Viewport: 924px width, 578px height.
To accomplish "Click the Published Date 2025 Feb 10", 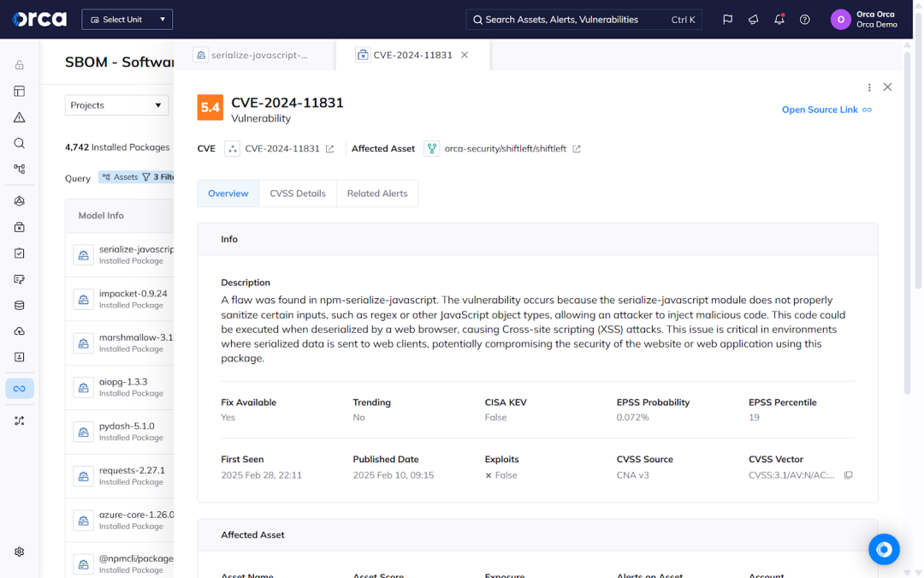I will [393, 475].
